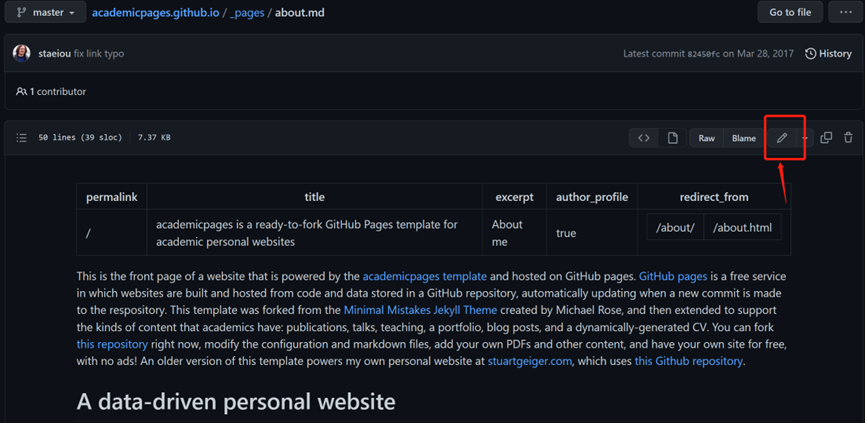This screenshot has width=865, height=423.
Task: View file History
Action: [828, 53]
